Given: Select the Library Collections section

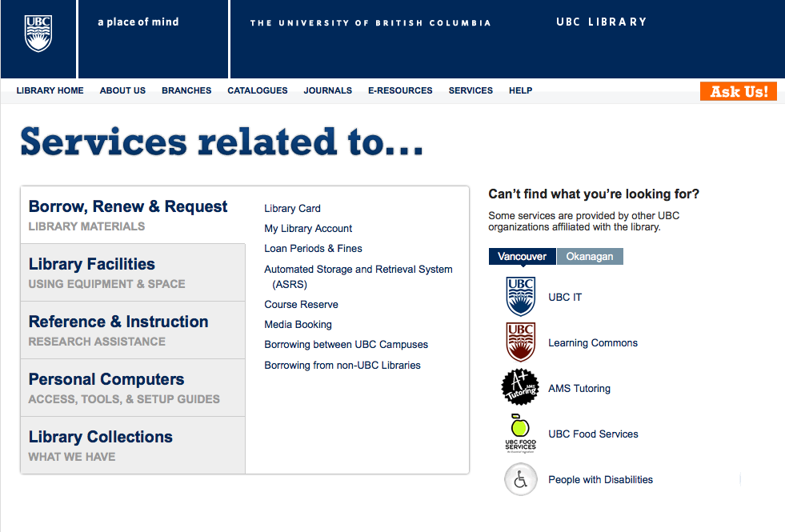Looking at the screenshot, I should pyautogui.click(x=133, y=446).
